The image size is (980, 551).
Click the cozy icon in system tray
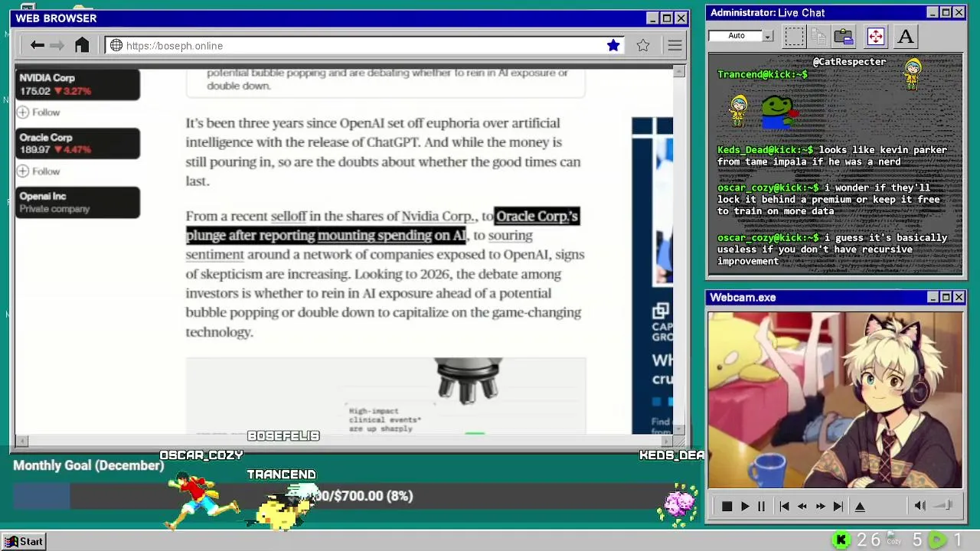[x=893, y=539]
